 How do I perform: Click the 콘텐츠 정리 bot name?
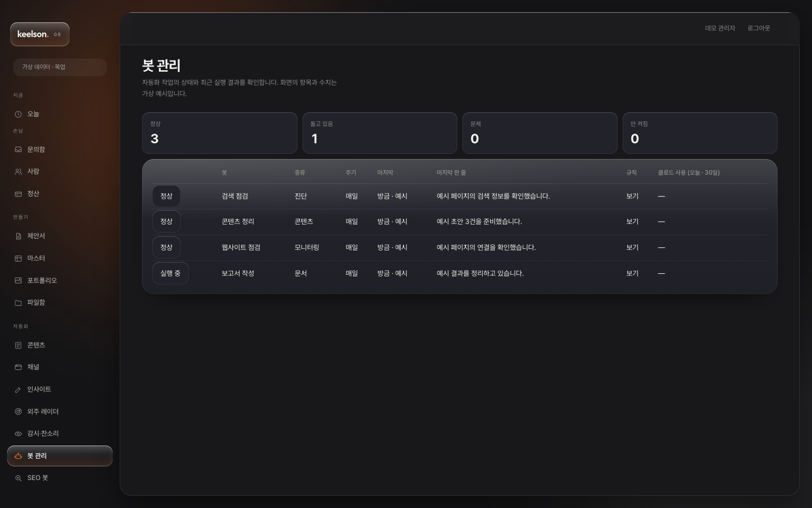pyautogui.click(x=238, y=221)
